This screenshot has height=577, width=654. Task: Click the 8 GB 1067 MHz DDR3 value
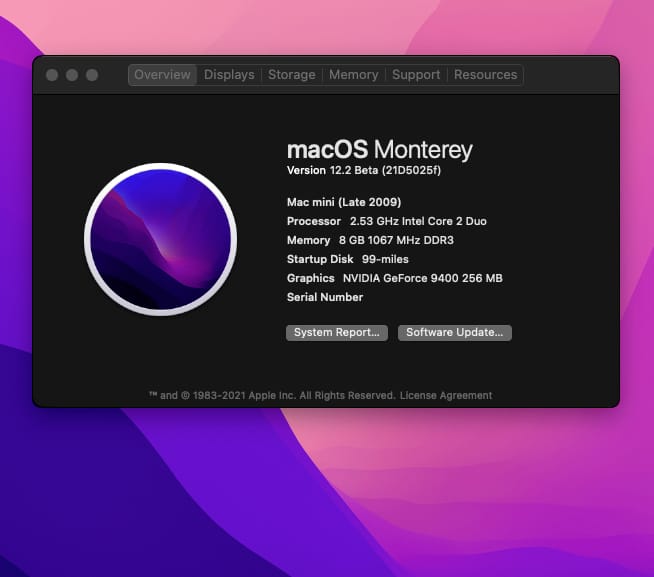point(396,240)
